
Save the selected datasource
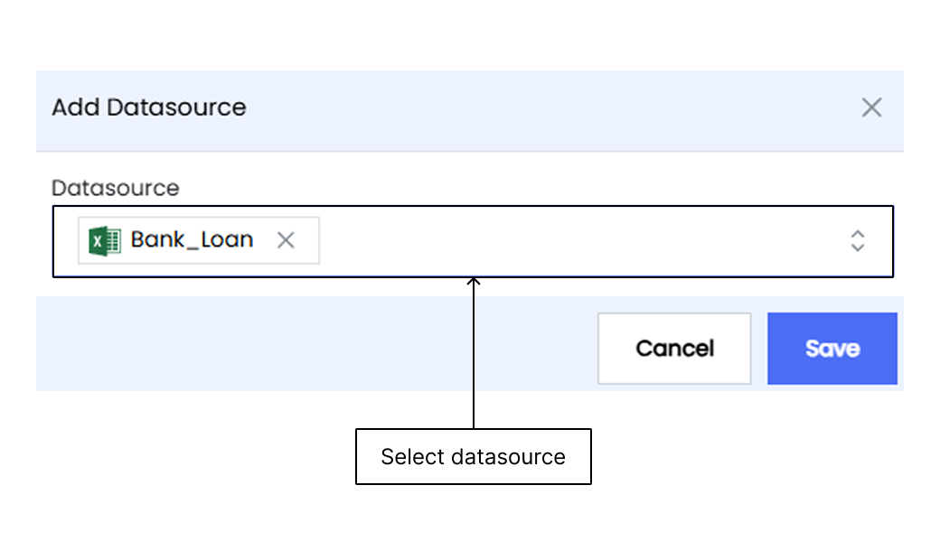pyautogui.click(x=832, y=348)
